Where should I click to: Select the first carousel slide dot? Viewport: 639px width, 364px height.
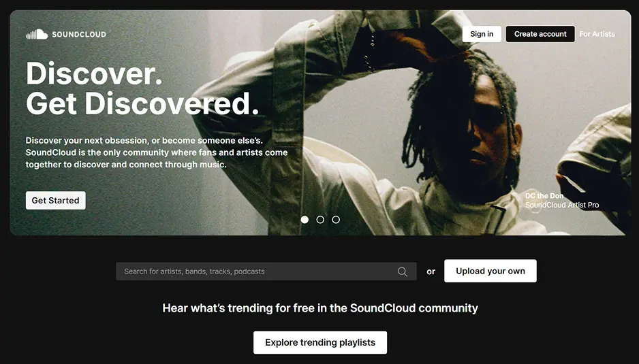click(305, 220)
